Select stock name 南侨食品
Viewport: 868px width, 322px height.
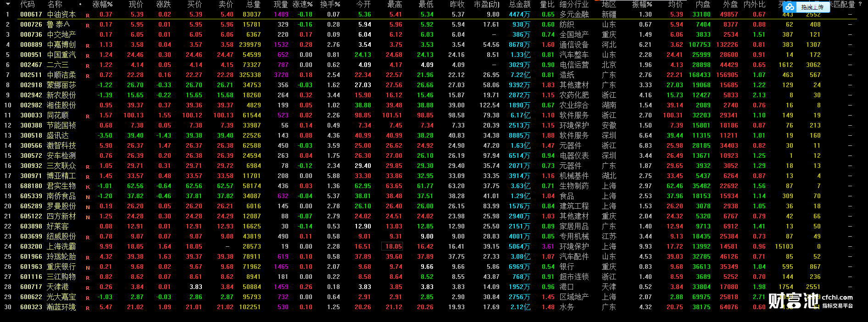pos(61,196)
